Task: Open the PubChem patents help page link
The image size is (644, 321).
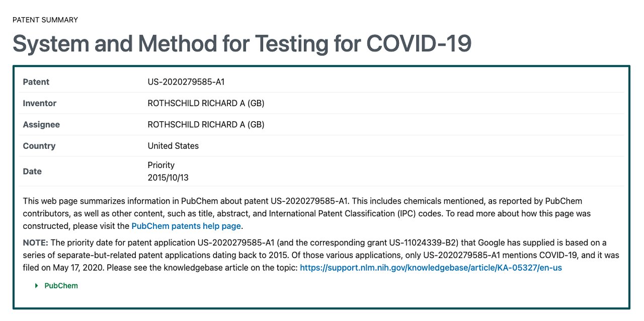Action: tap(186, 226)
